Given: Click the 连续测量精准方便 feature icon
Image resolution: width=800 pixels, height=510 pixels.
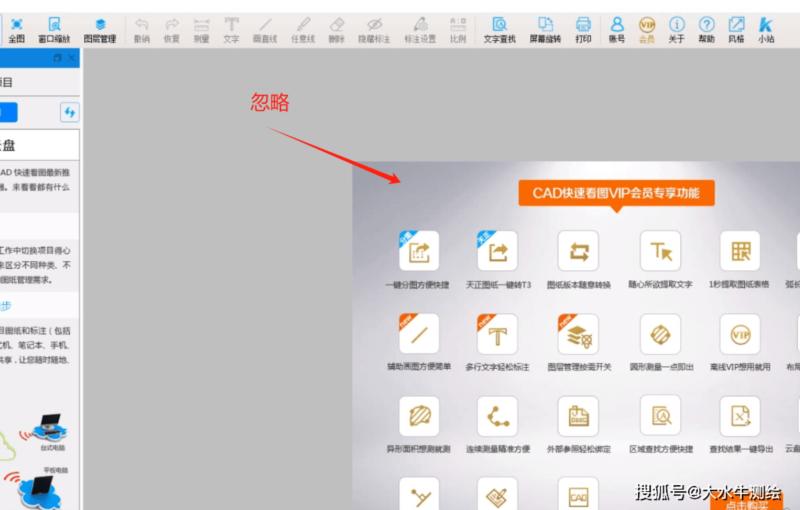Looking at the screenshot, I should [497, 416].
